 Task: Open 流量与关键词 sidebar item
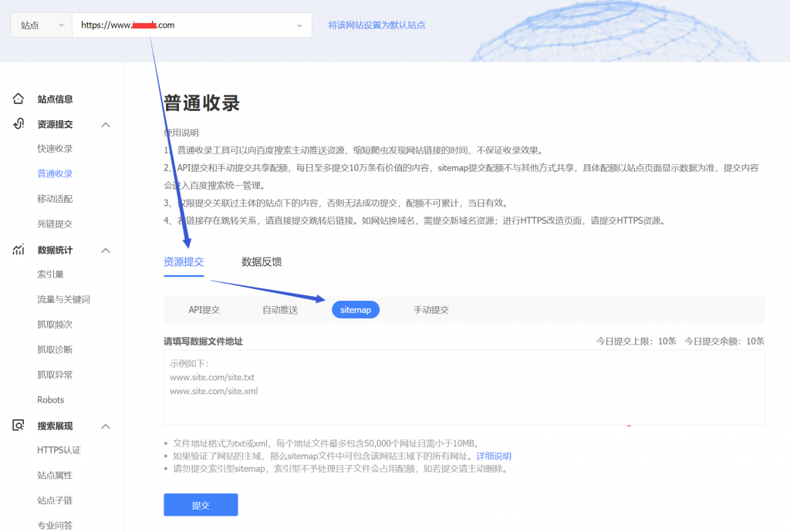point(63,299)
